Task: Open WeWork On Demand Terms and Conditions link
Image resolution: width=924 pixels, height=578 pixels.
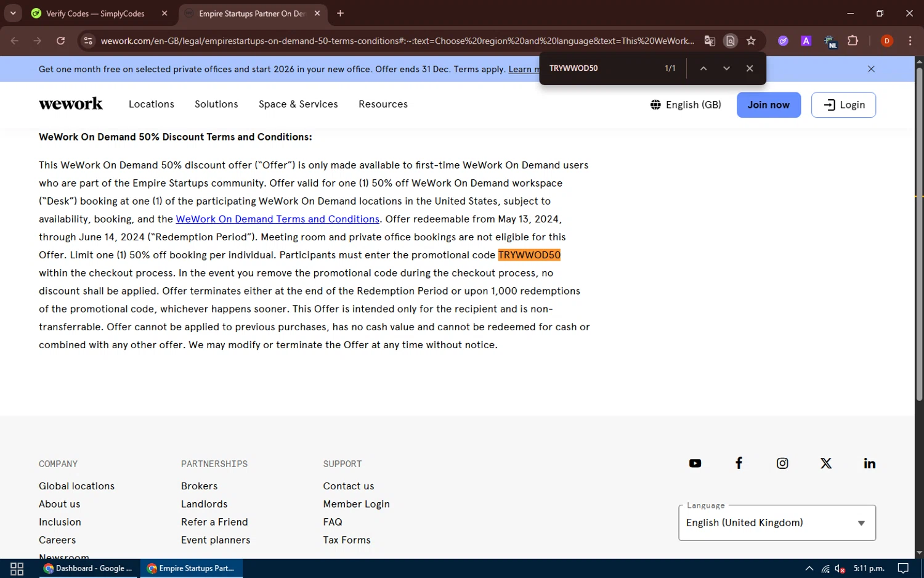Action: 277,219
